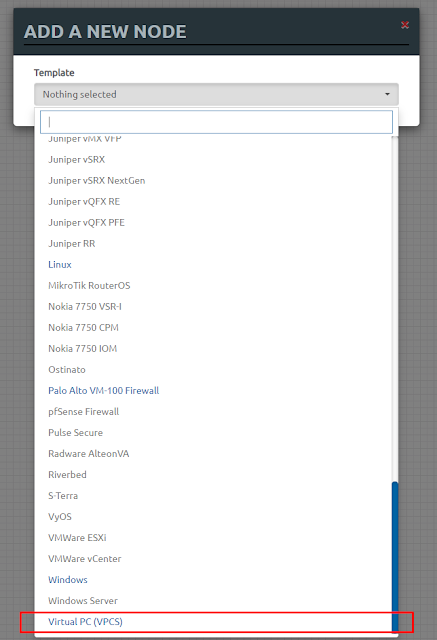The width and height of the screenshot is (437, 640).
Task: Close the Add a New Node dialog
Action: 405,25
